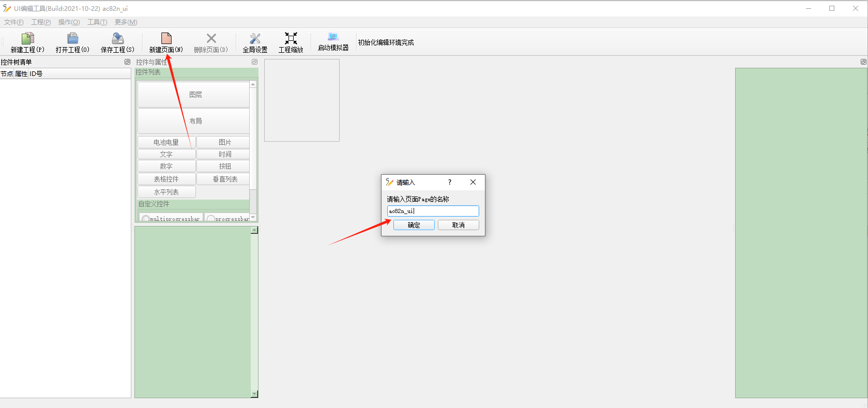Open the 工具(T) menu
The image size is (868, 408).
[97, 22]
